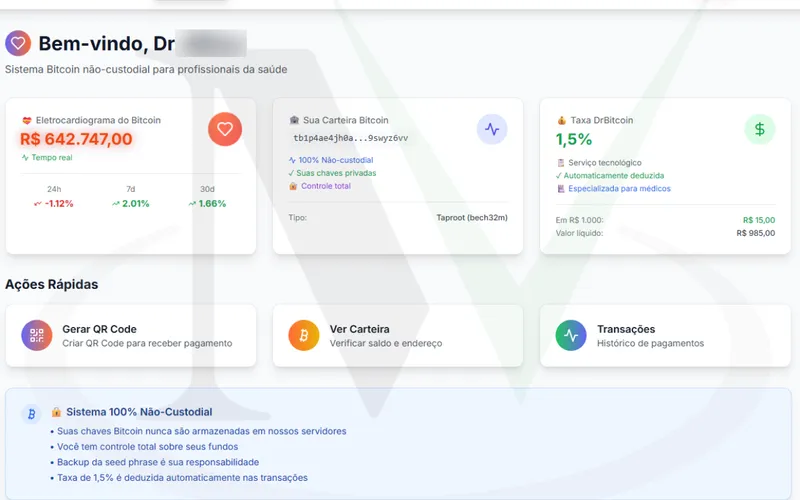The image size is (800, 500).
Task: Click the R$ 15,00 fee amount
Action: tap(759, 220)
